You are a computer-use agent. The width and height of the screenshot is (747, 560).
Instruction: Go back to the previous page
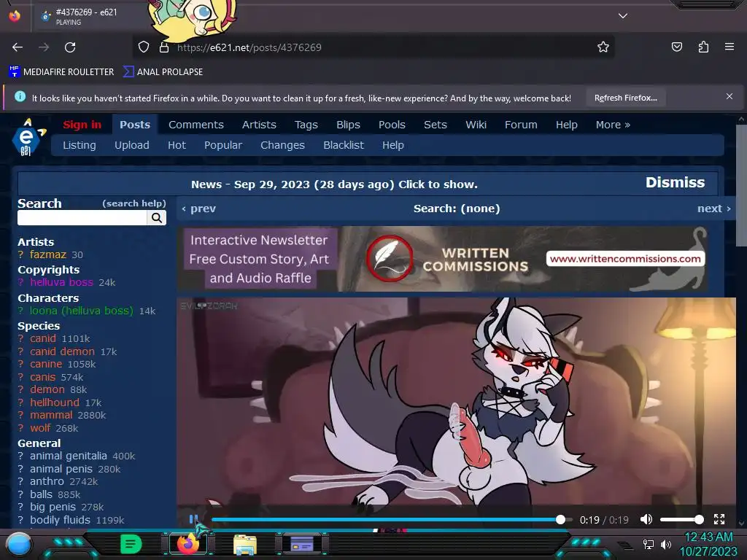pos(18,47)
